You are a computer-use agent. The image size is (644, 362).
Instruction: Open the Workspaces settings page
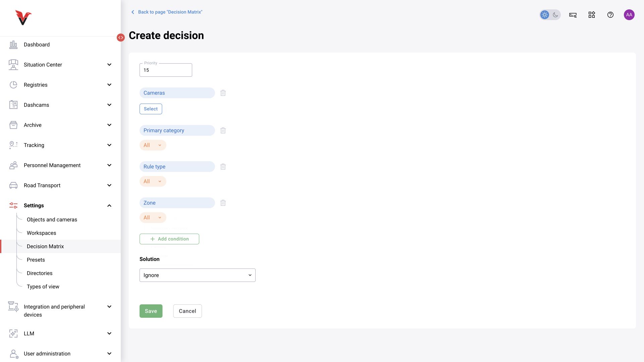click(x=42, y=233)
